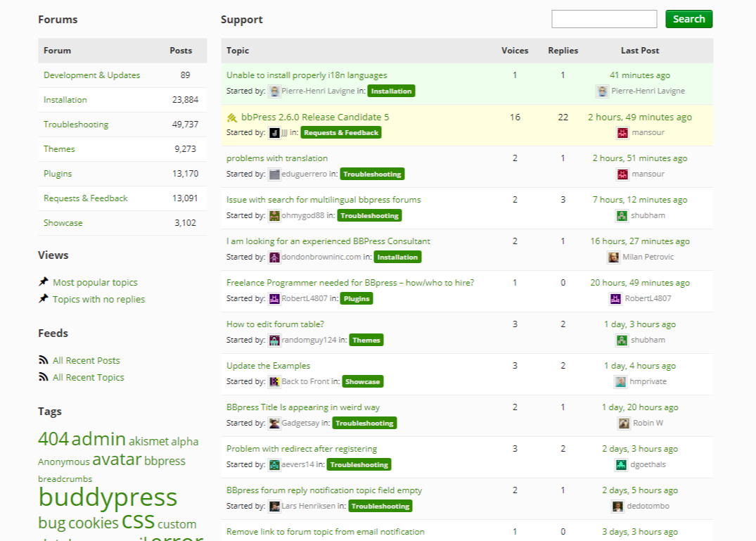
Task: Click dgoethals's avatar in Last Post
Action: tap(621, 464)
